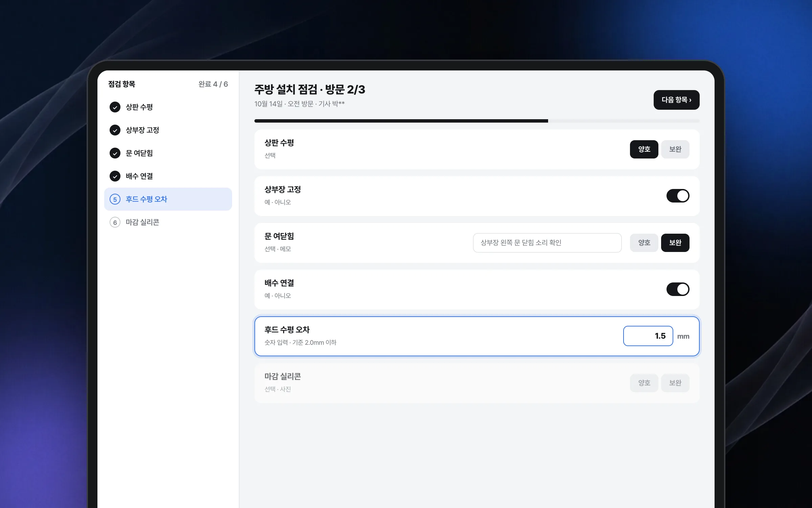Mark 상판 수평 as 양호

click(644, 149)
